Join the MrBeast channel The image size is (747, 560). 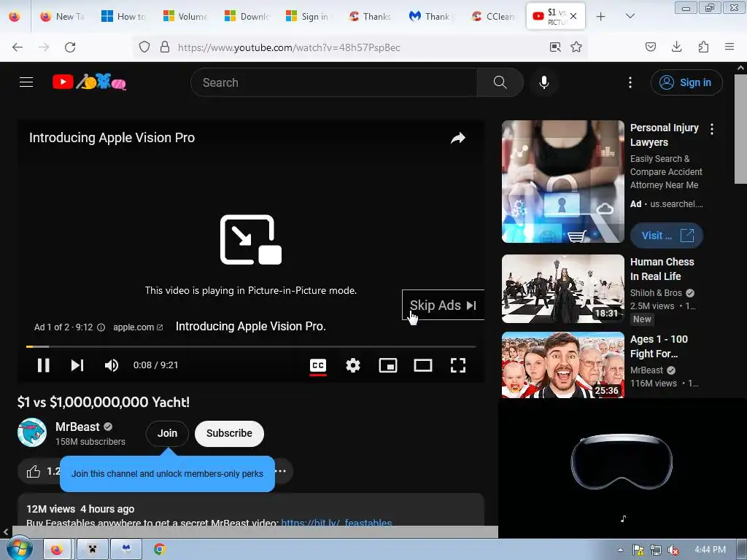[167, 433]
